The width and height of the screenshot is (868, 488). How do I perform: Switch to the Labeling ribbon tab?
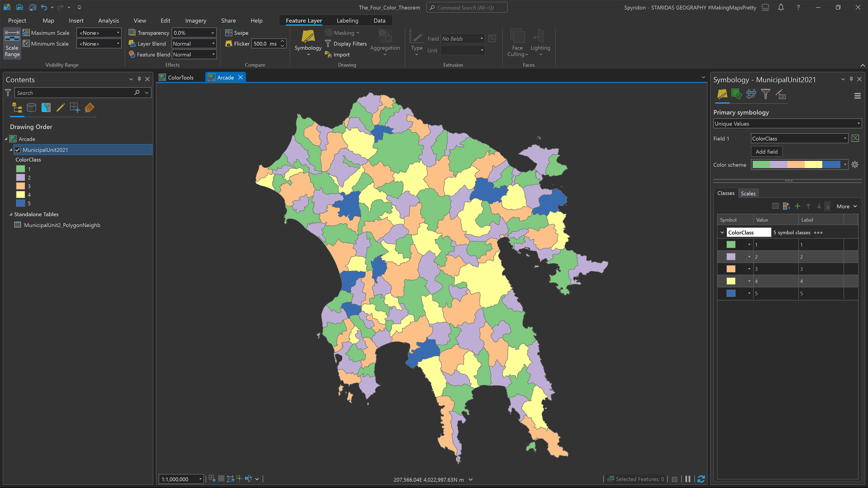coord(347,20)
